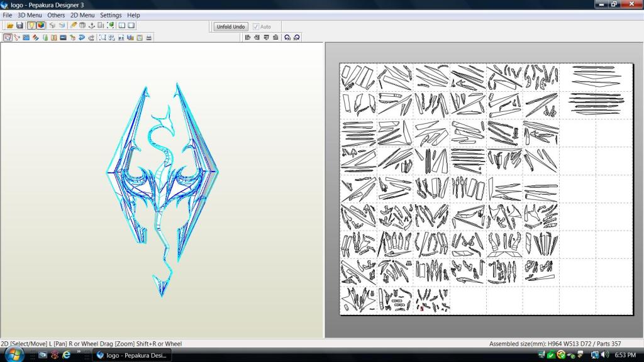Click the 2D Select/Move hint text
This screenshot has height=362, width=644.
click(91, 344)
